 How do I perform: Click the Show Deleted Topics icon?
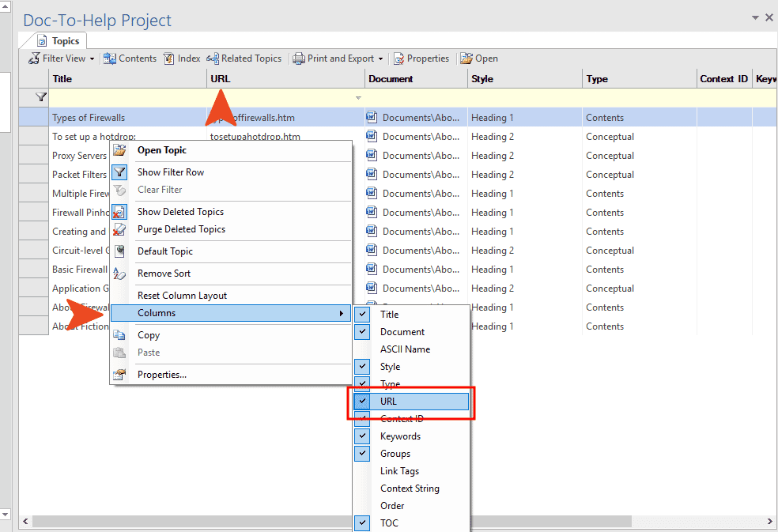coord(119,212)
